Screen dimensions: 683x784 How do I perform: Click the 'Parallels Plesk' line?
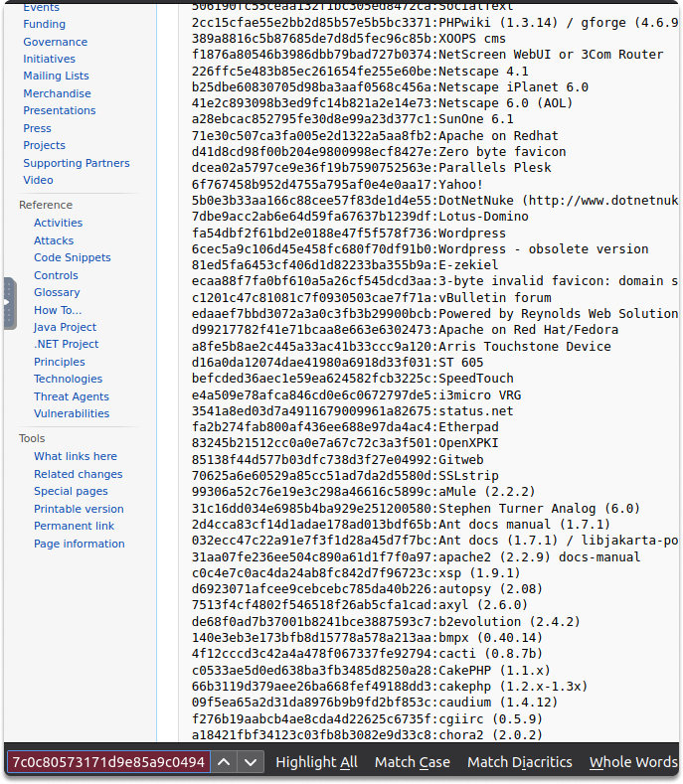(371, 168)
